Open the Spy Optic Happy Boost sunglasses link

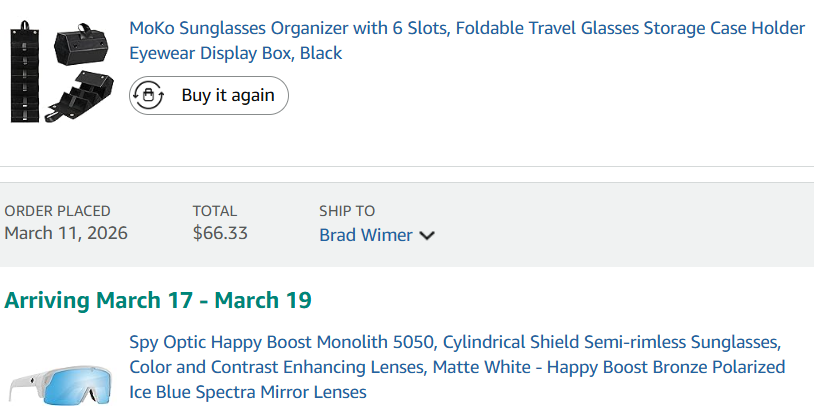(x=455, y=343)
